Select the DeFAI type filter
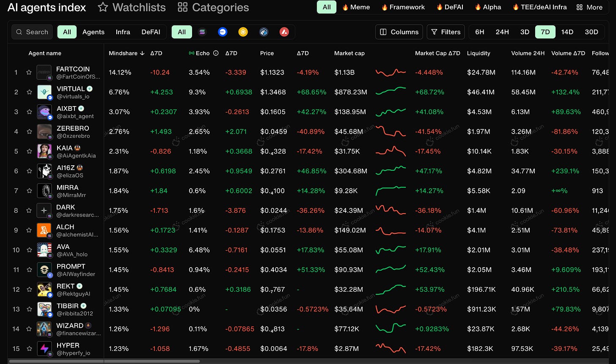Screen dimensions: 616x364 coord(151,32)
